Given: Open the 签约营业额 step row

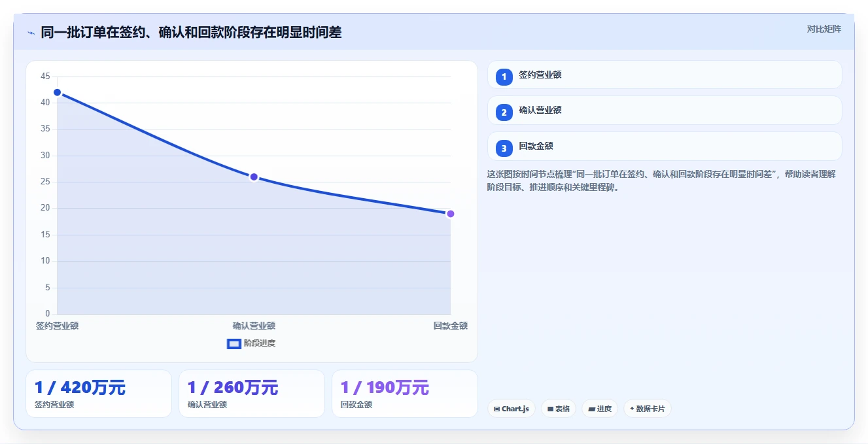Looking at the screenshot, I should [665, 75].
